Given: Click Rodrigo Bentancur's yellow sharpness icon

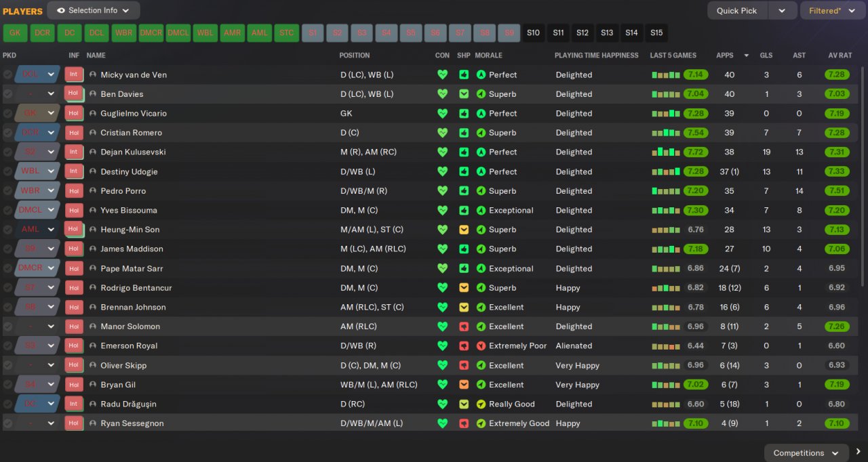Looking at the screenshot, I should coord(464,288).
